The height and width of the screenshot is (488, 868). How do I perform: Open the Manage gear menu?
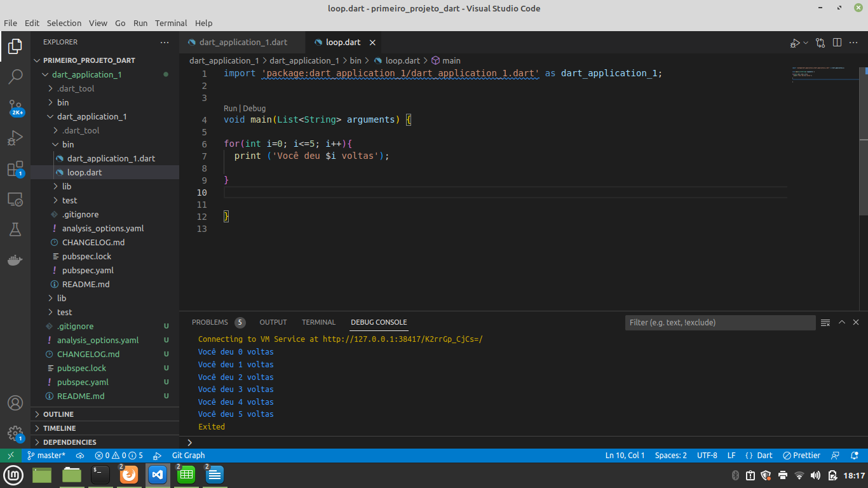tap(15, 433)
